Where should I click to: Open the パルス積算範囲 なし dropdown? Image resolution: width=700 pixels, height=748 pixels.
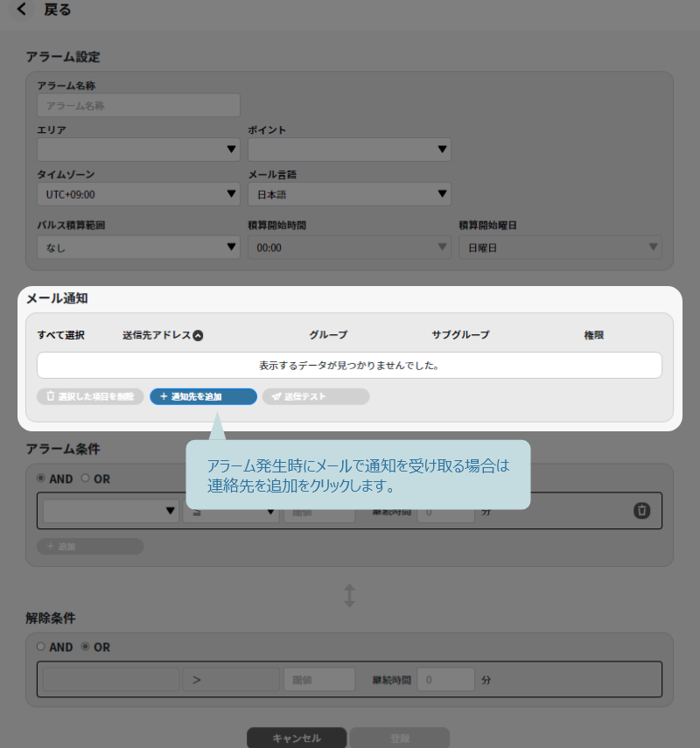pyautogui.click(x=138, y=248)
